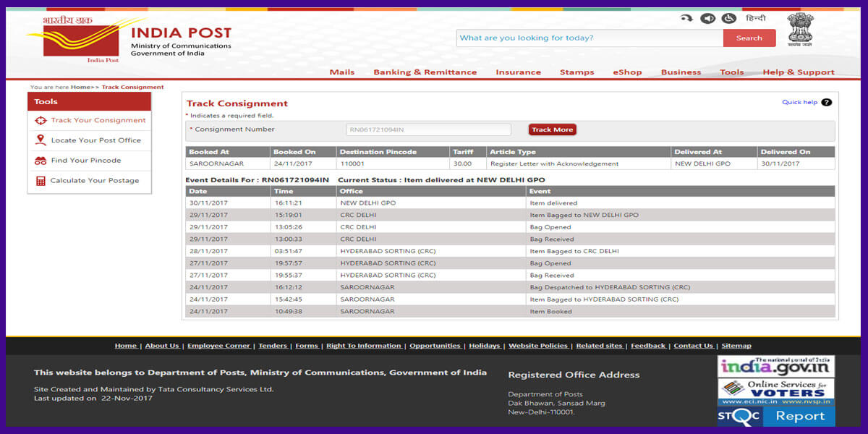Click the 'Item Bagged to CRC DELHI' event
The height and width of the screenshot is (434, 868).
click(574, 251)
